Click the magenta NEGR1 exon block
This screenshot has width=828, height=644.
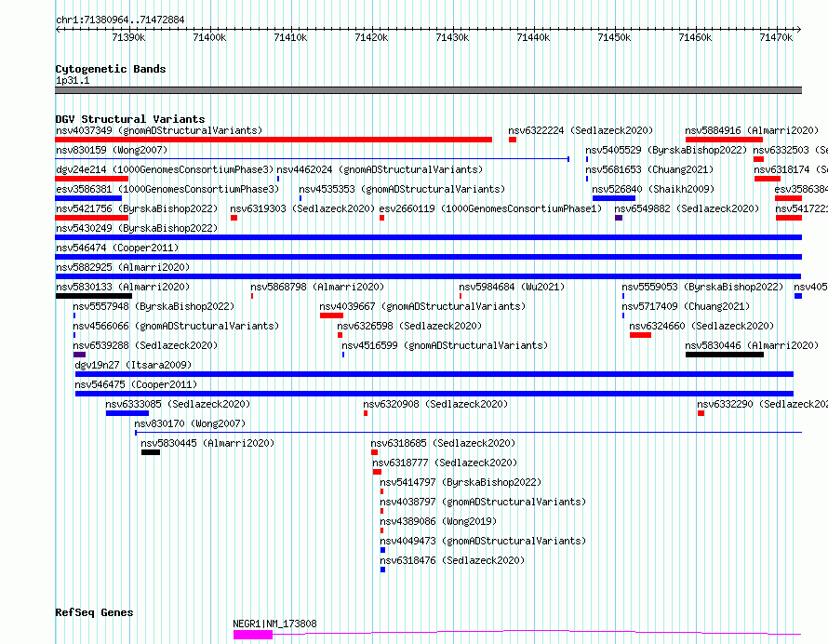(253, 635)
